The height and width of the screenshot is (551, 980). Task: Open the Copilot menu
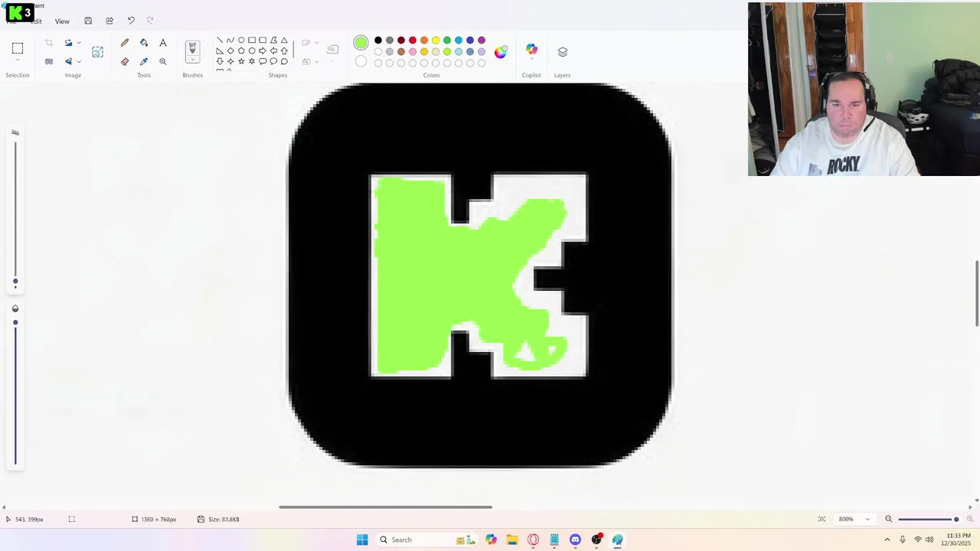click(x=531, y=50)
